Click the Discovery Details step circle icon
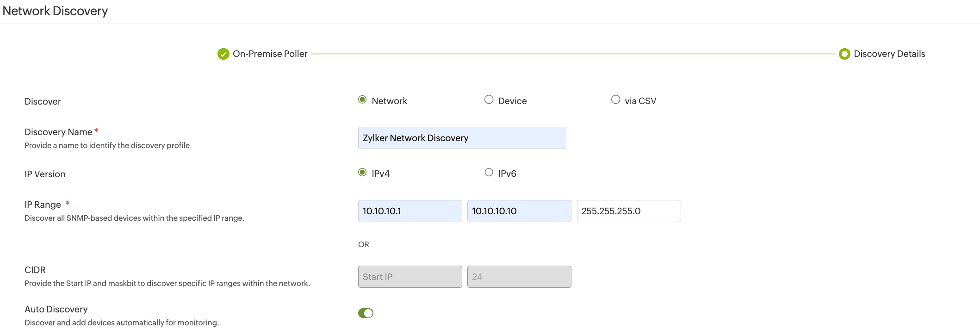Image resolution: width=980 pixels, height=336 pixels. [844, 54]
